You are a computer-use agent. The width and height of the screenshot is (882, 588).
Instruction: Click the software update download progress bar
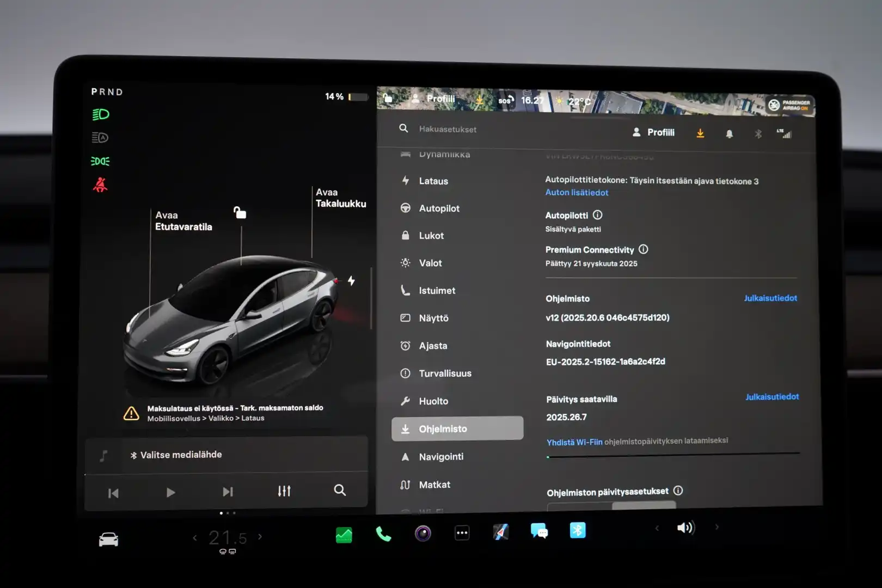point(673,455)
